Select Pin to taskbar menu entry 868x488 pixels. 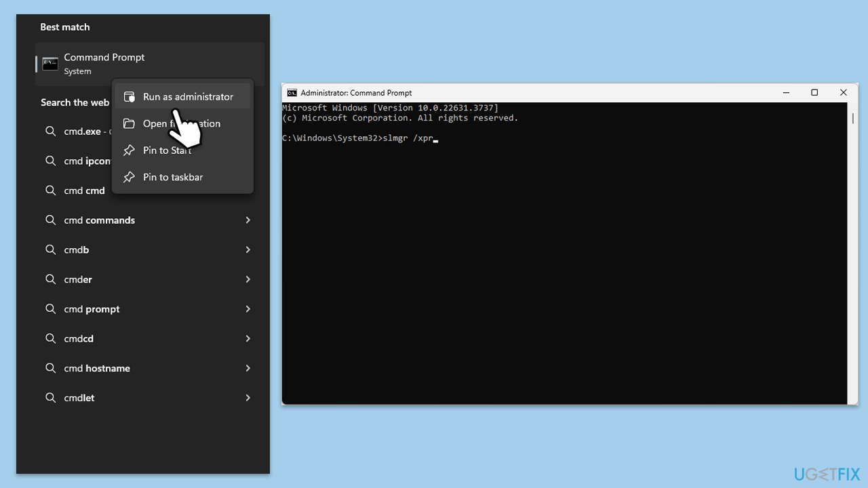click(x=173, y=177)
